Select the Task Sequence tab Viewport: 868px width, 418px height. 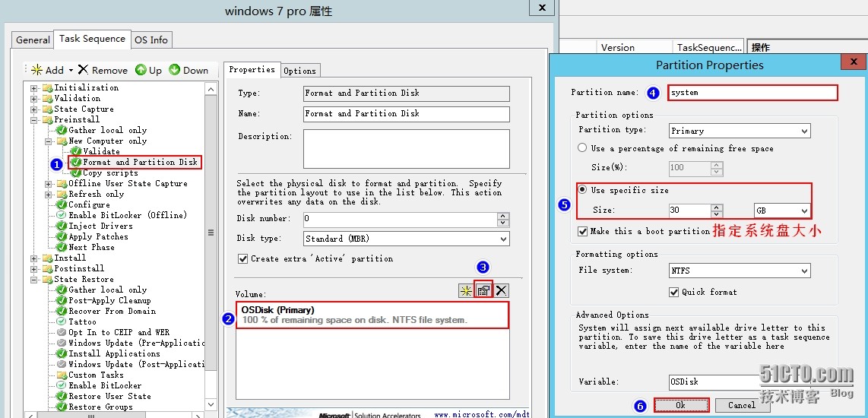pos(92,39)
